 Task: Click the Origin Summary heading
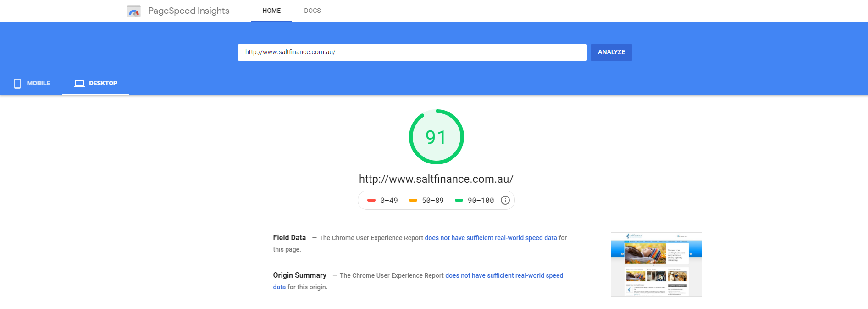click(x=300, y=275)
